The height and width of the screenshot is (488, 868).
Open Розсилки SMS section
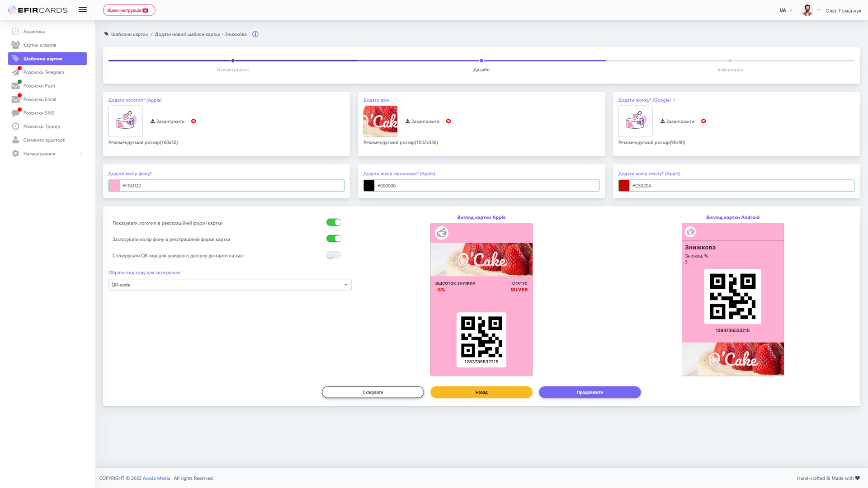pyautogui.click(x=15, y=113)
